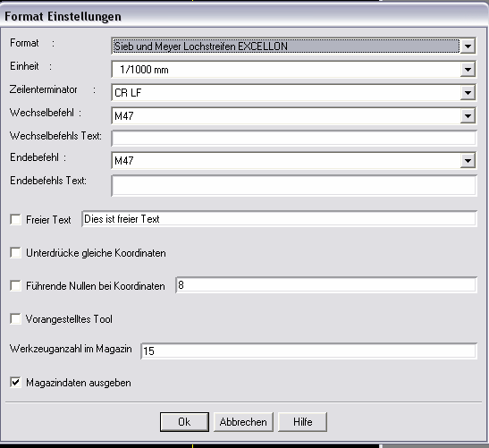
Task: Cancel with the Abbrechen button
Action: tap(243, 422)
